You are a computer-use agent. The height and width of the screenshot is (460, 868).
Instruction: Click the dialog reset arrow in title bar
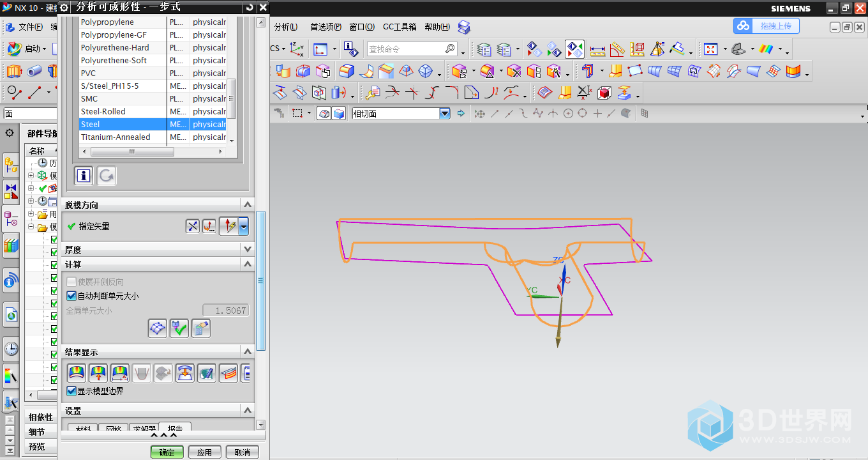tap(249, 7)
